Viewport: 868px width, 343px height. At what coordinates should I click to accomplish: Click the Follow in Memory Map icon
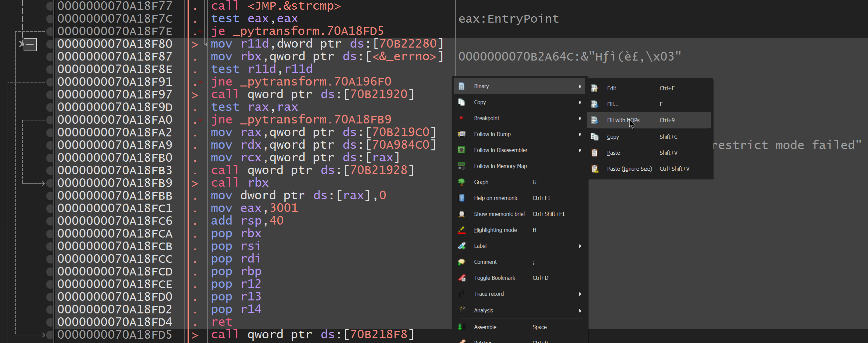pyautogui.click(x=462, y=166)
